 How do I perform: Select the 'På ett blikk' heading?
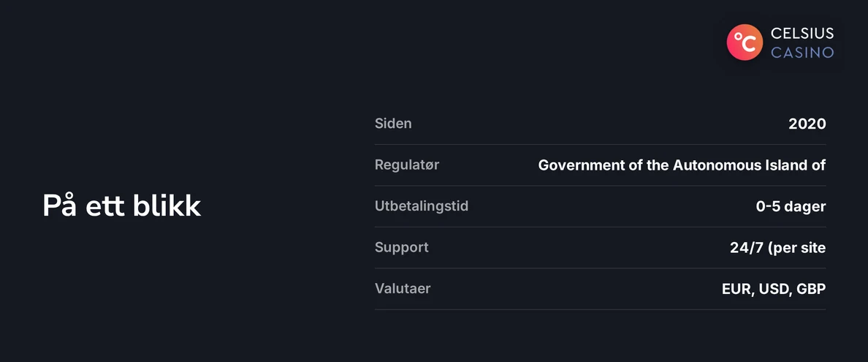point(122,206)
